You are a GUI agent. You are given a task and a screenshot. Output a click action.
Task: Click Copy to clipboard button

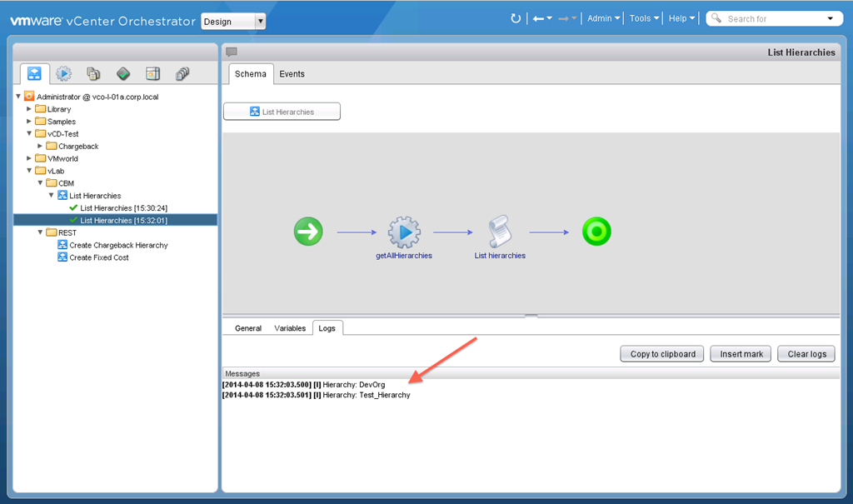tap(662, 354)
